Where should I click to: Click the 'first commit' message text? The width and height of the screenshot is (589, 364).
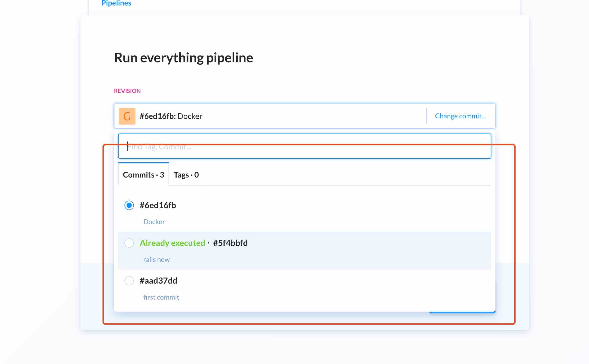161,297
